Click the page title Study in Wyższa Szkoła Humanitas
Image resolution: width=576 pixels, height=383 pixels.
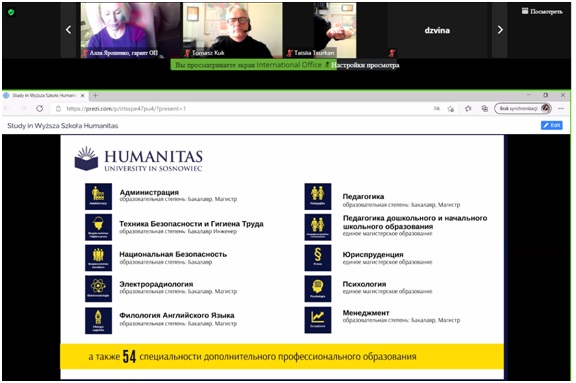pos(63,126)
